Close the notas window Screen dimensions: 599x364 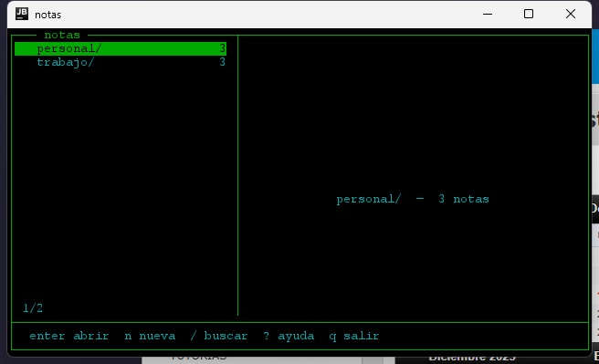571,14
